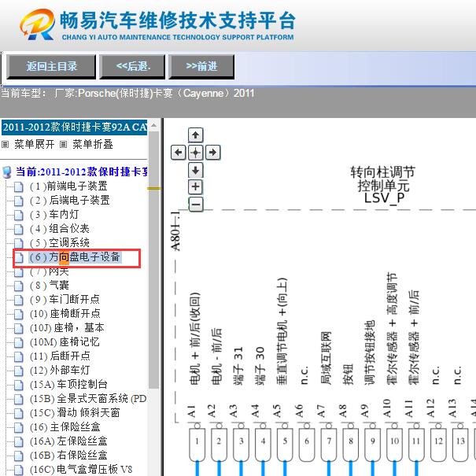Image resolution: width=476 pixels, height=476 pixels.
Task: Open (8)气囊 tree item
Action: pyautogui.click(x=50, y=286)
